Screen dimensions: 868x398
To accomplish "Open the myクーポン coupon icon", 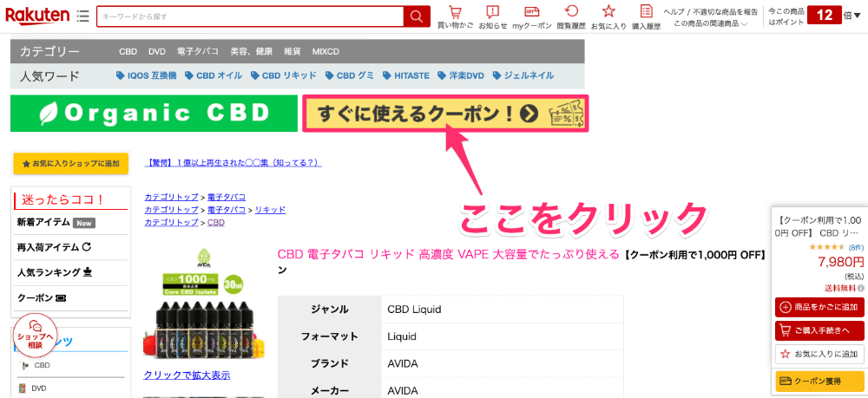I will 531,16.
